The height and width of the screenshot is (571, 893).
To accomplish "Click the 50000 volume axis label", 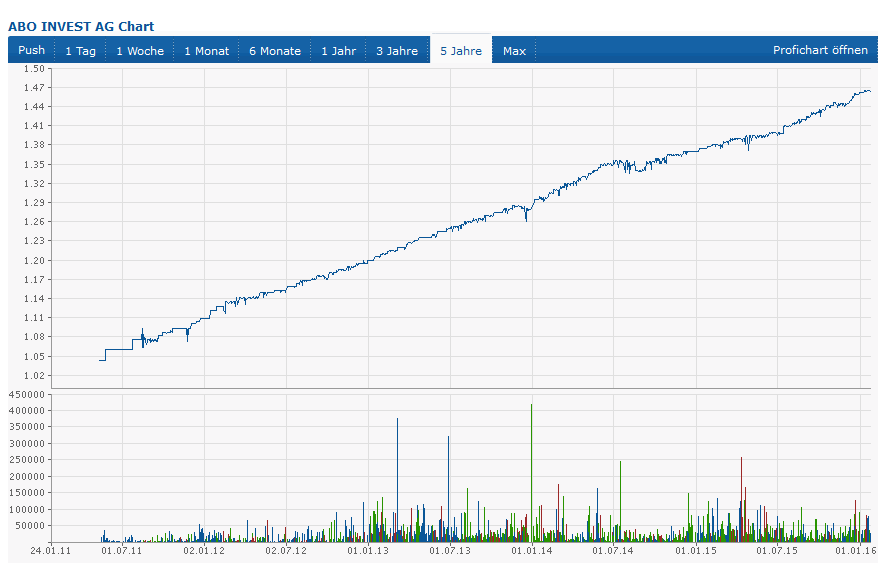I will (x=30, y=525).
